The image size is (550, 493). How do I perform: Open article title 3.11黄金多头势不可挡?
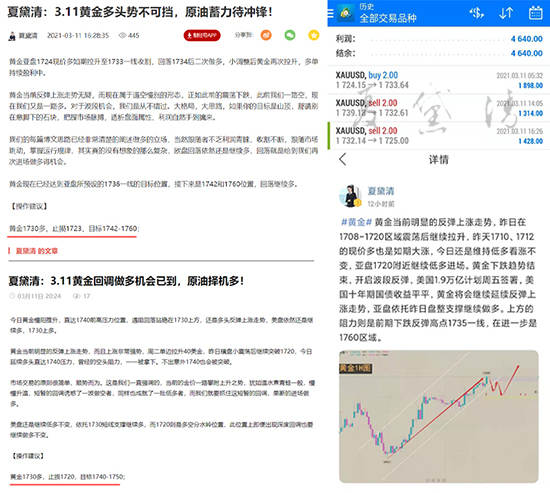(x=140, y=12)
